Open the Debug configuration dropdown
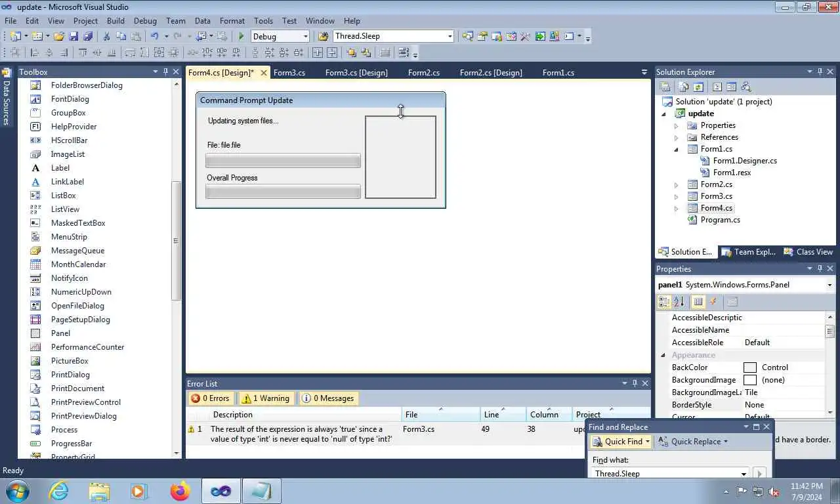Viewport: 840px width, 504px height. click(305, 37)
